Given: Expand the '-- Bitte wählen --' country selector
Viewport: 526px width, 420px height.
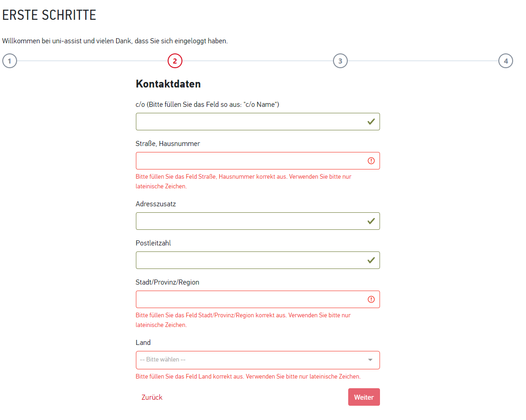Looking at the screenshot, I should [249, 360].
